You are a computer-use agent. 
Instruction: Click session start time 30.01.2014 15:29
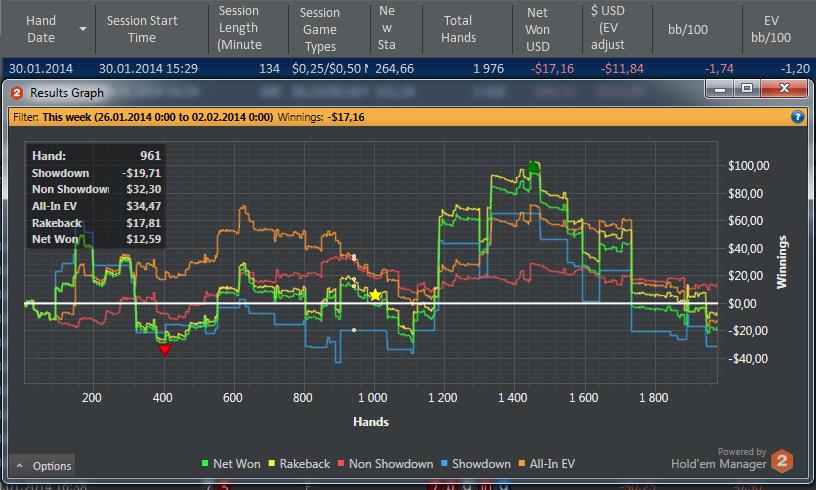pos(148,69)
